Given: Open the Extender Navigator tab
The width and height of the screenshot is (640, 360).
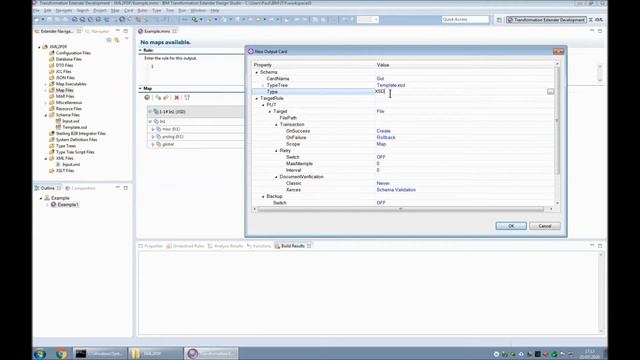Looking at the screenshot, I should tap(57, 31).
